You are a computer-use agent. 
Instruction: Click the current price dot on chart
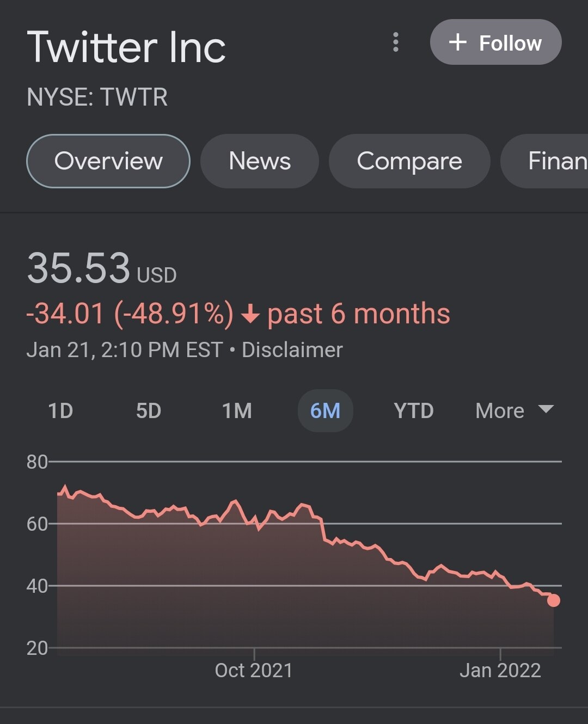pyautogui.click(x=554, y=600)
